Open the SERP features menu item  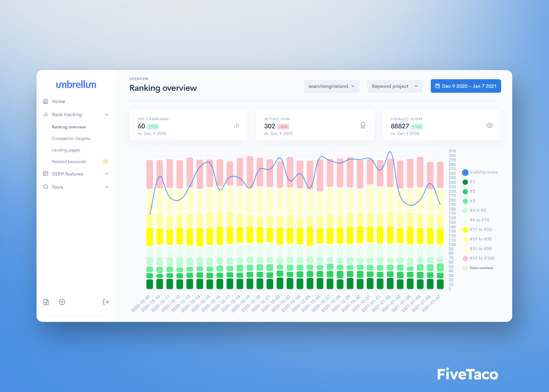point(67,174)
